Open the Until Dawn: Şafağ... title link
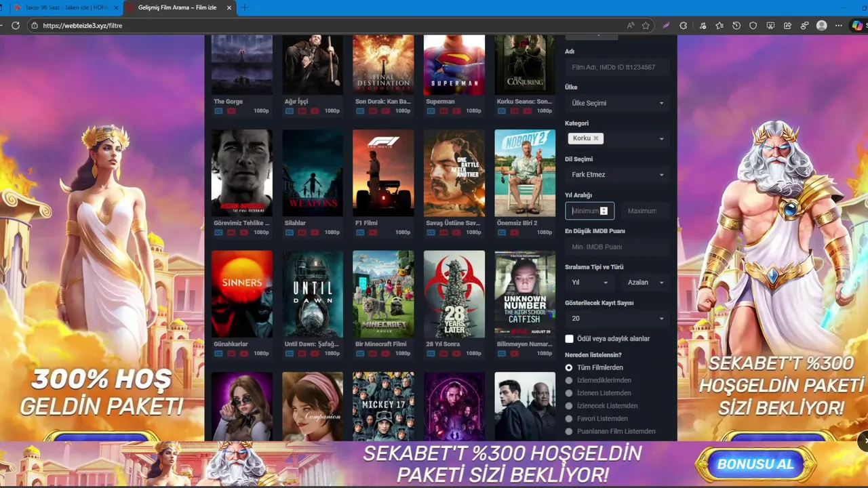 click(x=311, y=344)
